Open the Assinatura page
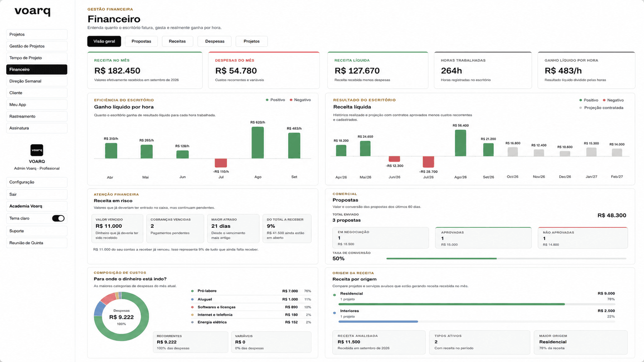Viewport: 644px width, 362px height. point(37,128)
